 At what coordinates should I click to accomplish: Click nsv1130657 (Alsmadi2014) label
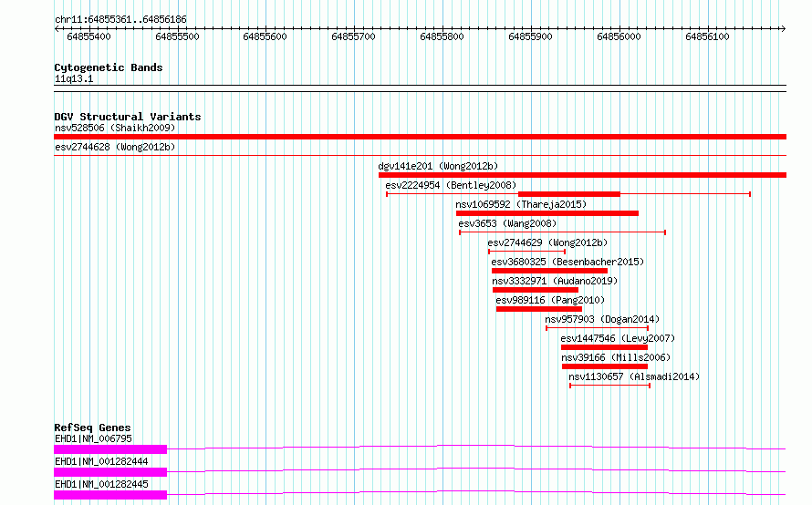(x=634, y=376)
